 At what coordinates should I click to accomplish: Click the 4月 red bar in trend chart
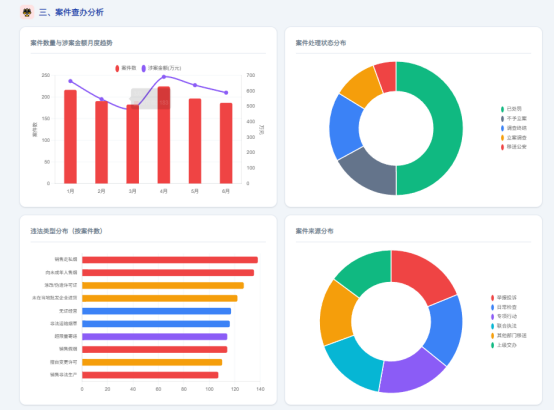164,135
